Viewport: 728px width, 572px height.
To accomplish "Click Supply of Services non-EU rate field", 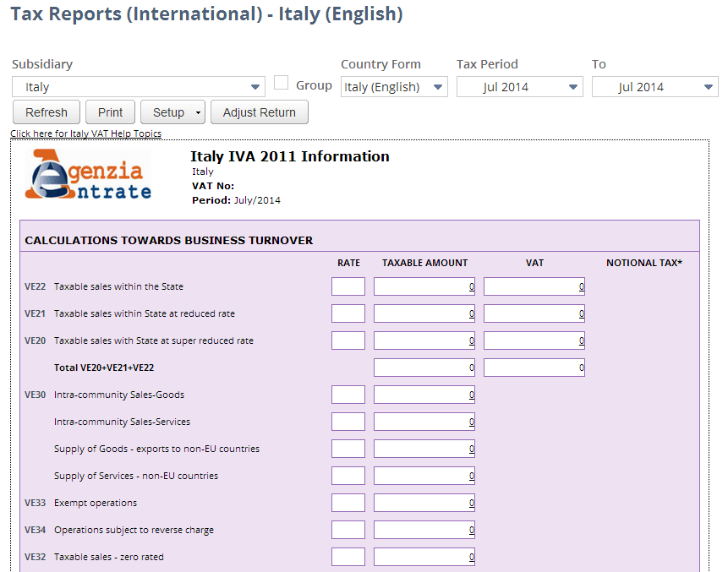I will click(348, 476).
